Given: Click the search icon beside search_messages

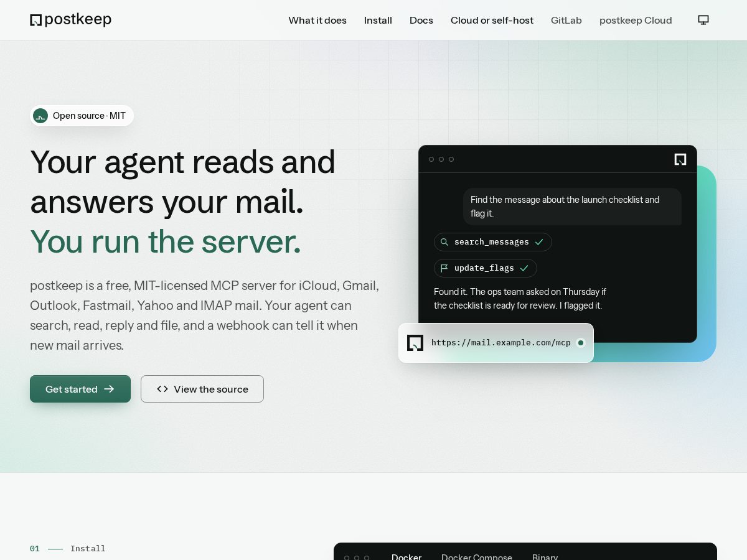Looking at the screenshot, I should 444,242.
